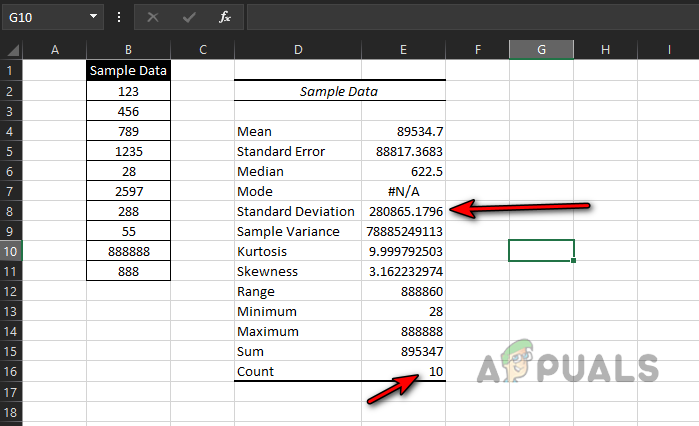Image resolution: width=699 pixels, height=426 pixels.
Task: Click the Sample Data header cell in column B
Action: [x=128, y=71]
